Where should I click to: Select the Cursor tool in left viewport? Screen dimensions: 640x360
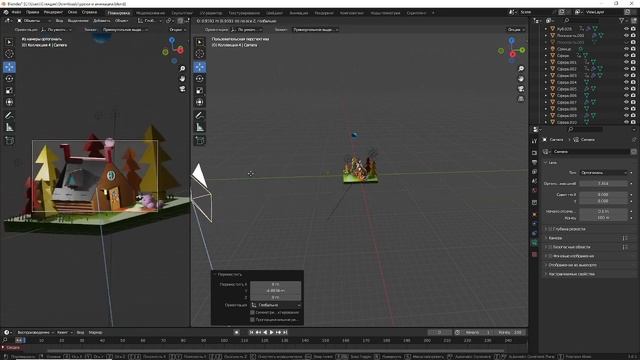tap(9, 53)
